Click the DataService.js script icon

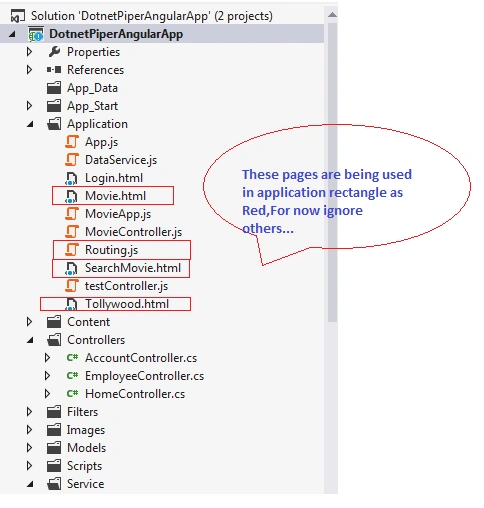point(72,160)
